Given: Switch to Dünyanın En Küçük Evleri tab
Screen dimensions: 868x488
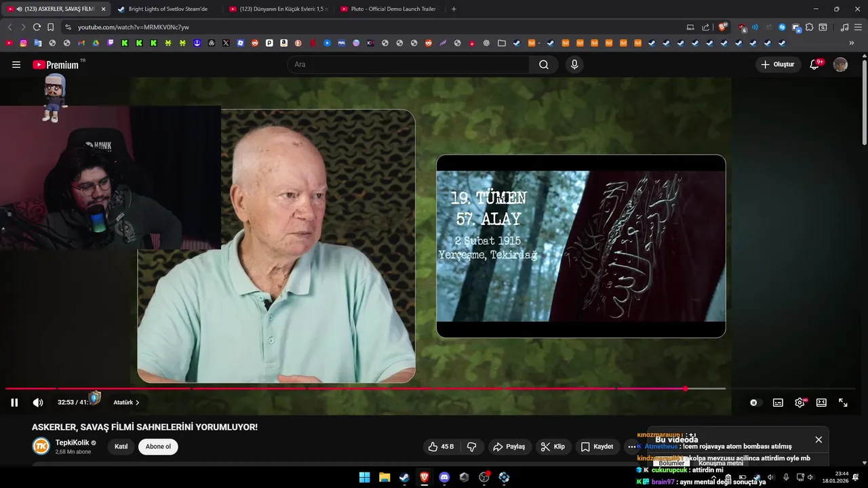Looking at the screenshot, I should click(278, 9).
